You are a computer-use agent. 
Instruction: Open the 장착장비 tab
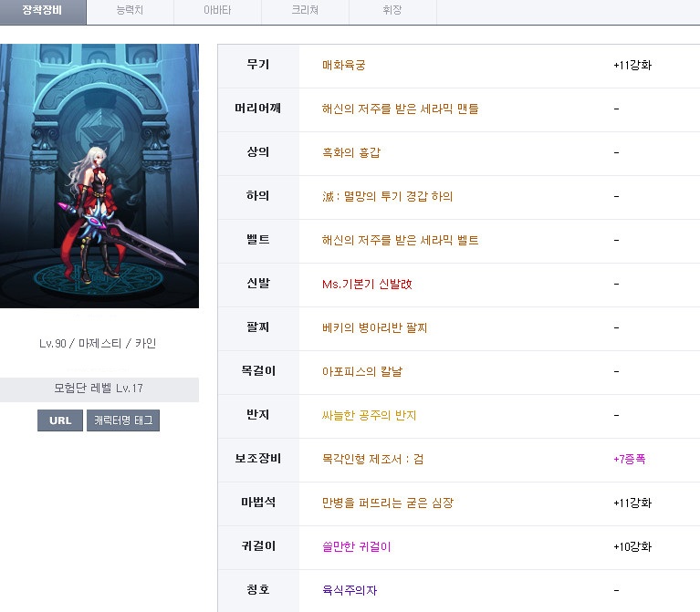click(42, 11)
